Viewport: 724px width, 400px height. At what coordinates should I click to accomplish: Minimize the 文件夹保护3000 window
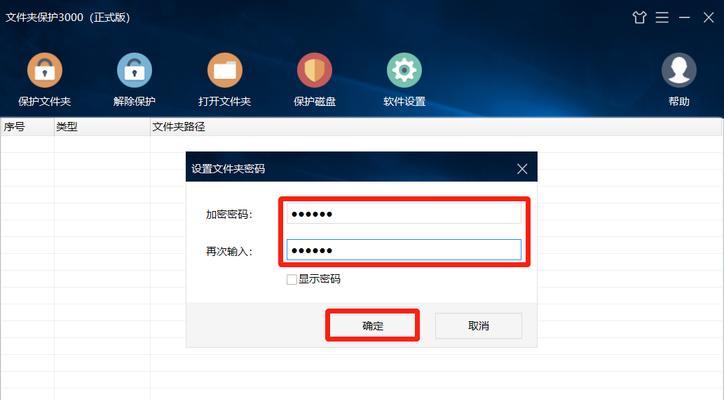684,18
